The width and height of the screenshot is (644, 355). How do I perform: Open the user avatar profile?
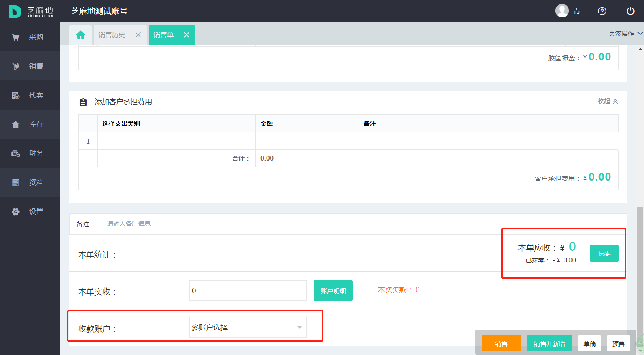point(562,11)
